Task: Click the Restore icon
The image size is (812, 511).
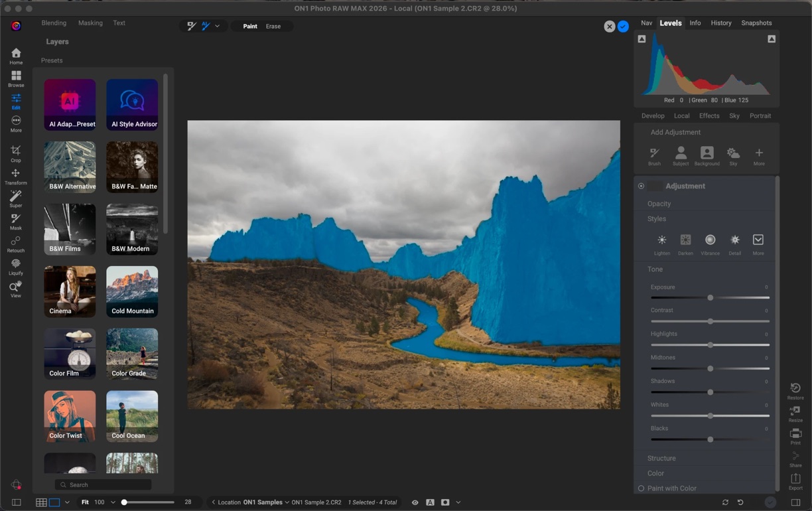Action: 795,391
